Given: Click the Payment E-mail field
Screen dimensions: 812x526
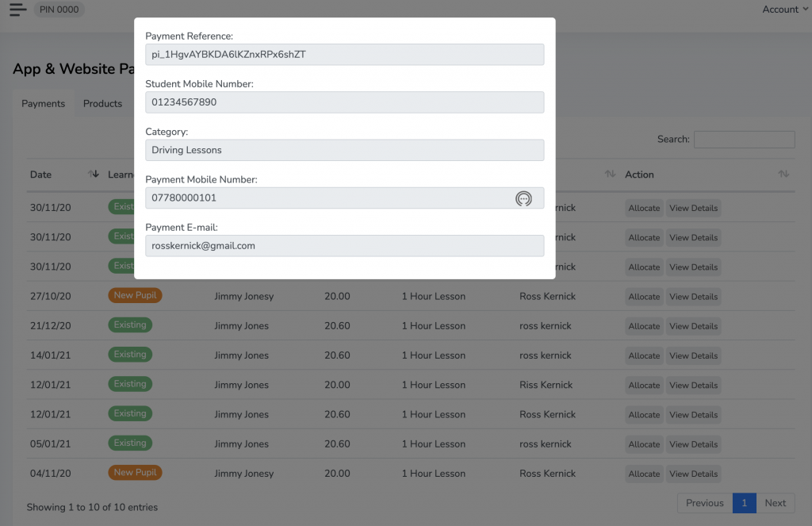Looking at the screenshot, I should tap(344, 246).
